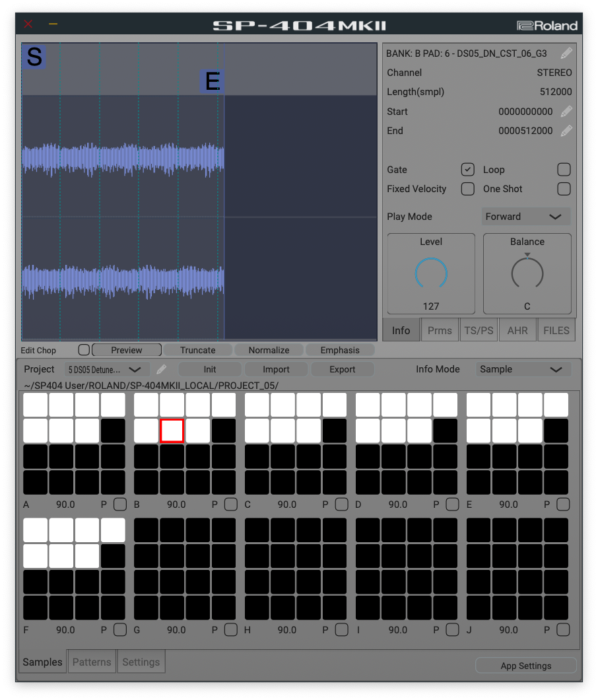Open the Play Mode Forward dropdown
The height and width of the screenshot is (700, 598).
click(x=525, y=217)
